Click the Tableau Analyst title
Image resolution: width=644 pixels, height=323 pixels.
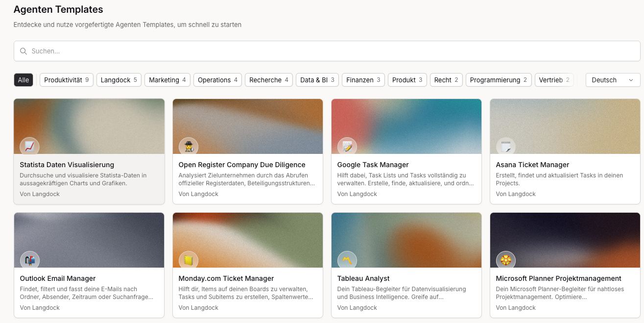pos(363,278)
